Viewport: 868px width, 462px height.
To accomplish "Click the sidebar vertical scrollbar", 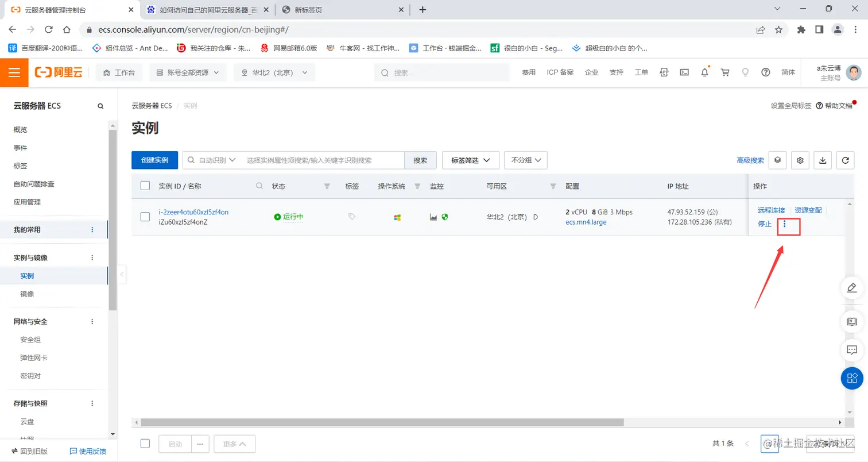I will 113,220.
